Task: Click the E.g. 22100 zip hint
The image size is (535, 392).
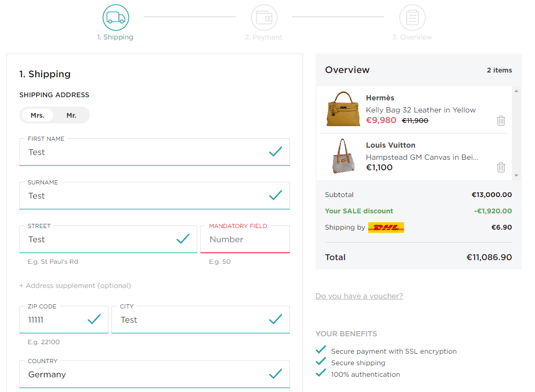Action: (44, 342)
